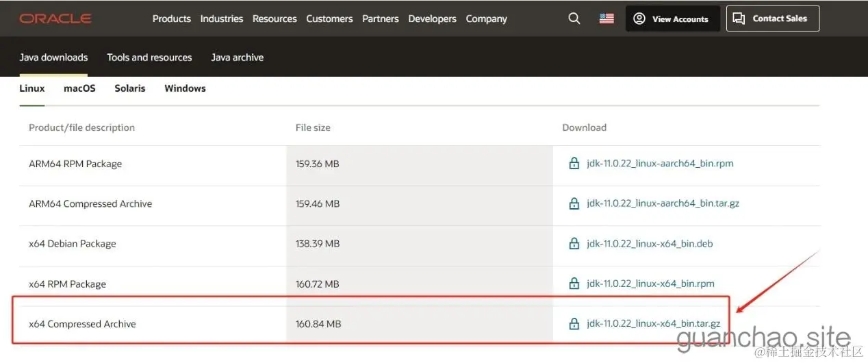Download jdk-11.0.22_linux-x64_bin.tar.gz
The width and height of the screenshot is (868, 363).
click(x=653, y=324)
